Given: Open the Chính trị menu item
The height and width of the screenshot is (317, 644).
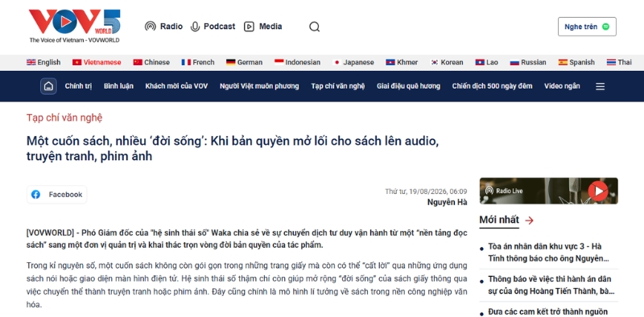Looking at the screenshot, I should [x=78, y=86].
